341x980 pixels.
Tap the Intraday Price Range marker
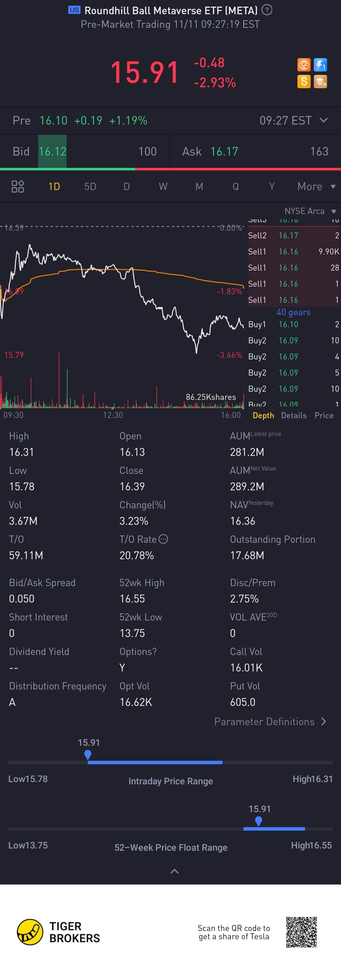[x=88, y=754]
